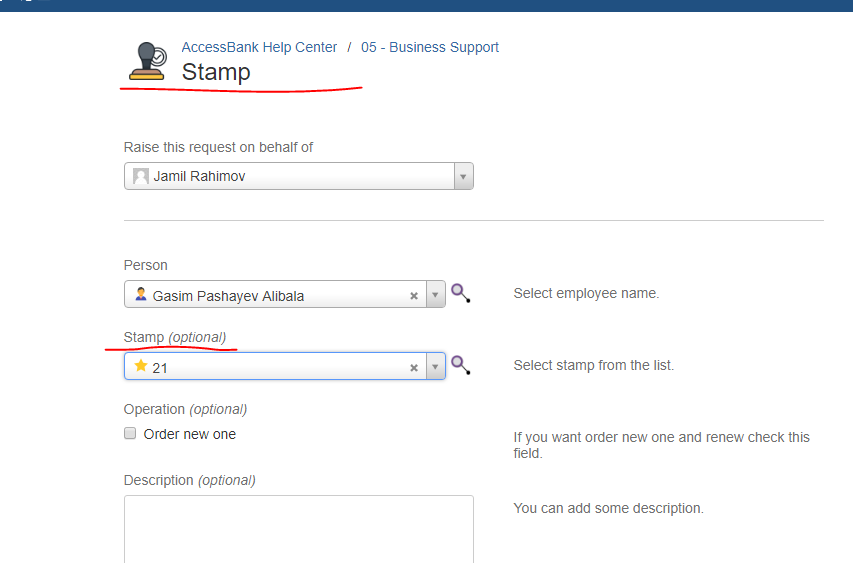Click the Stamp request type icon

pos(147,61)
